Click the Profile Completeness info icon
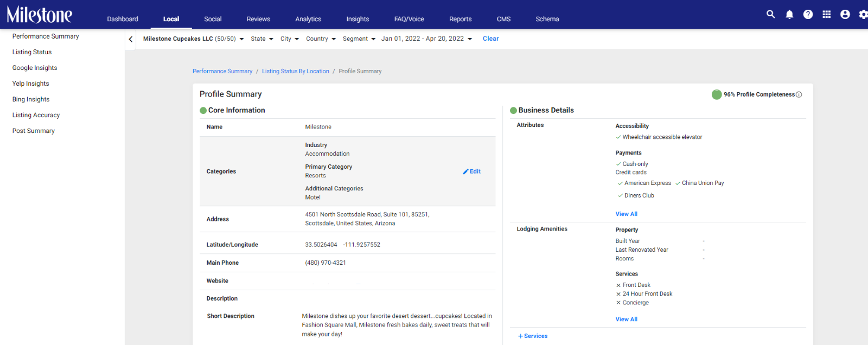 799,94
